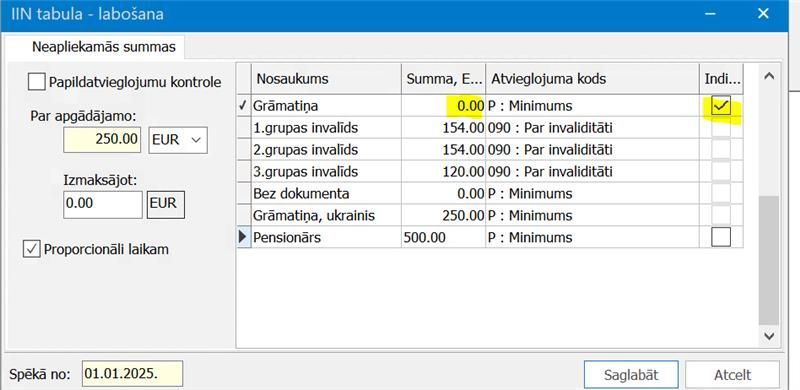Click the 0.00 amount in Bez dokumenta row
Viewport: 800px width, 390px height.
point(443,193)
